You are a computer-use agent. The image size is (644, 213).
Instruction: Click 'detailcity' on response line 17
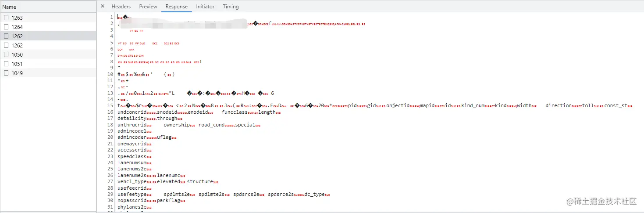(x=132, y=119)
